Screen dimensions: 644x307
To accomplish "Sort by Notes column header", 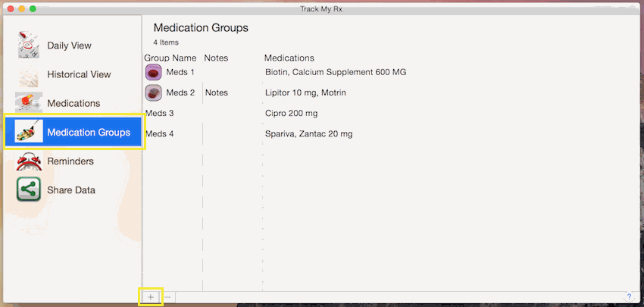I will pos(216,58).
